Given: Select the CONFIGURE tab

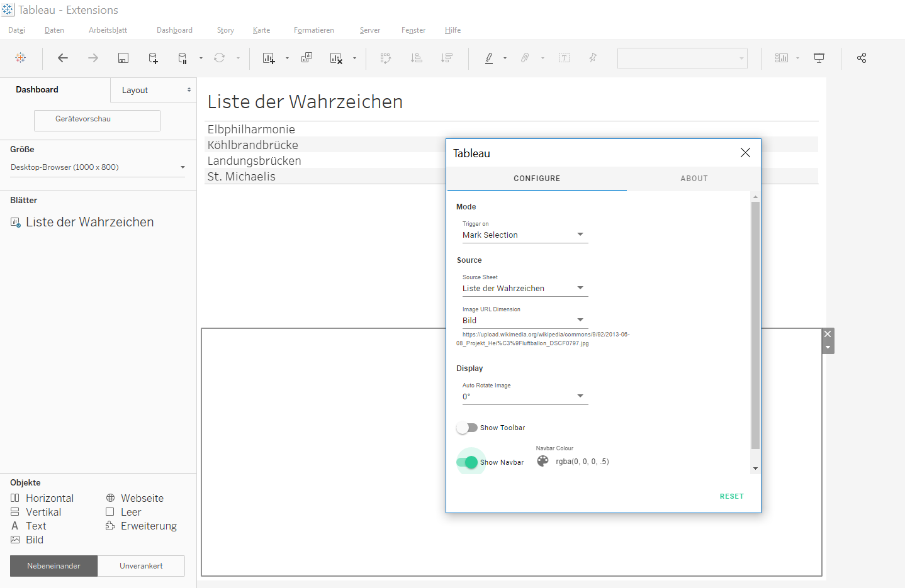Looking at the screenshot, I should 537,179.
